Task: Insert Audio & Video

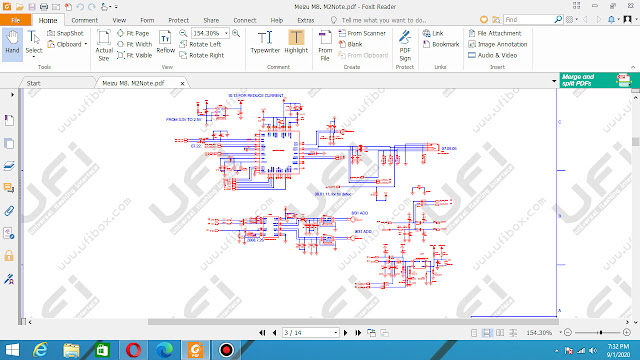Action: 493,55
